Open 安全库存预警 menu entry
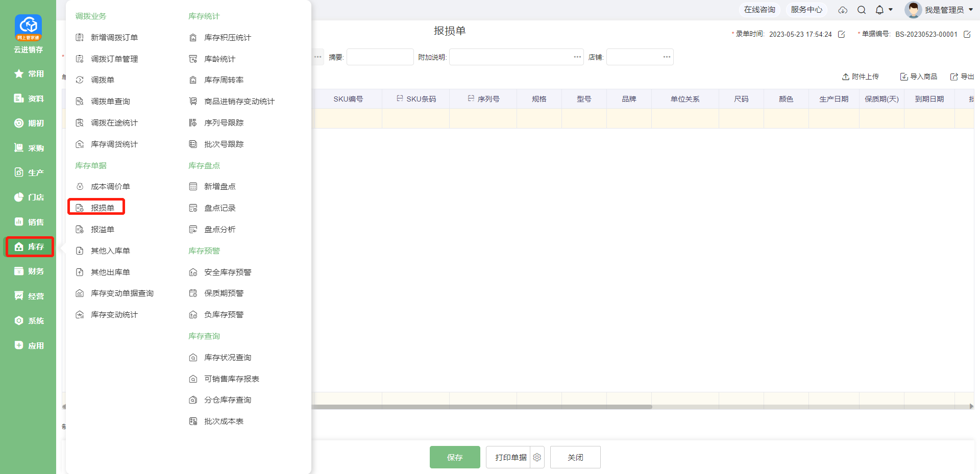 [x=220, y=272]
